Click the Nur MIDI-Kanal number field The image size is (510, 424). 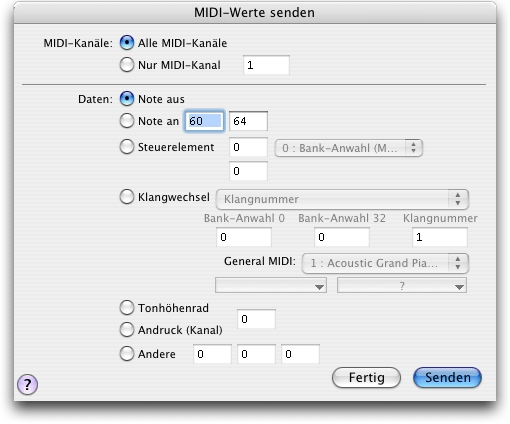[x=266, y=65]
